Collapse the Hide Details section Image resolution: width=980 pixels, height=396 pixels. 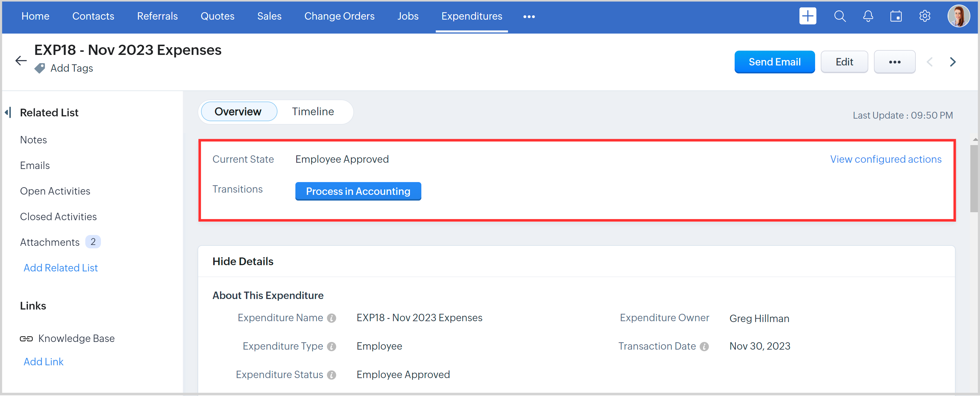click(243, 261)
